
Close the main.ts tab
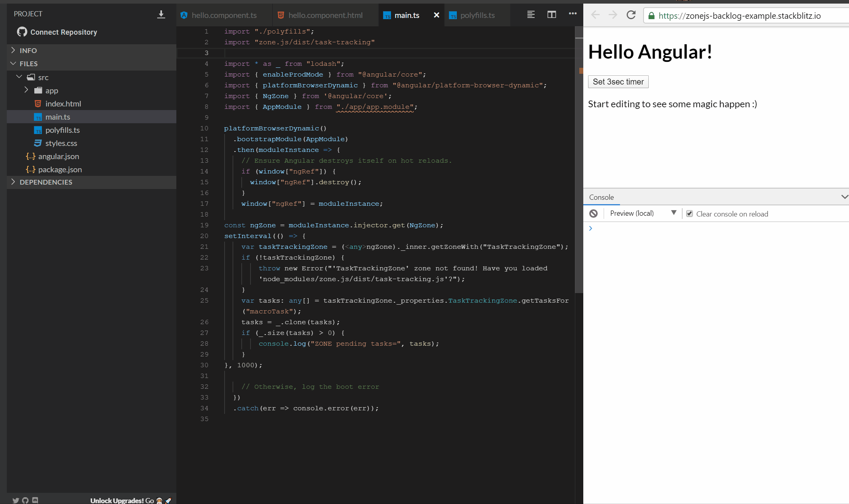point(436,15)
